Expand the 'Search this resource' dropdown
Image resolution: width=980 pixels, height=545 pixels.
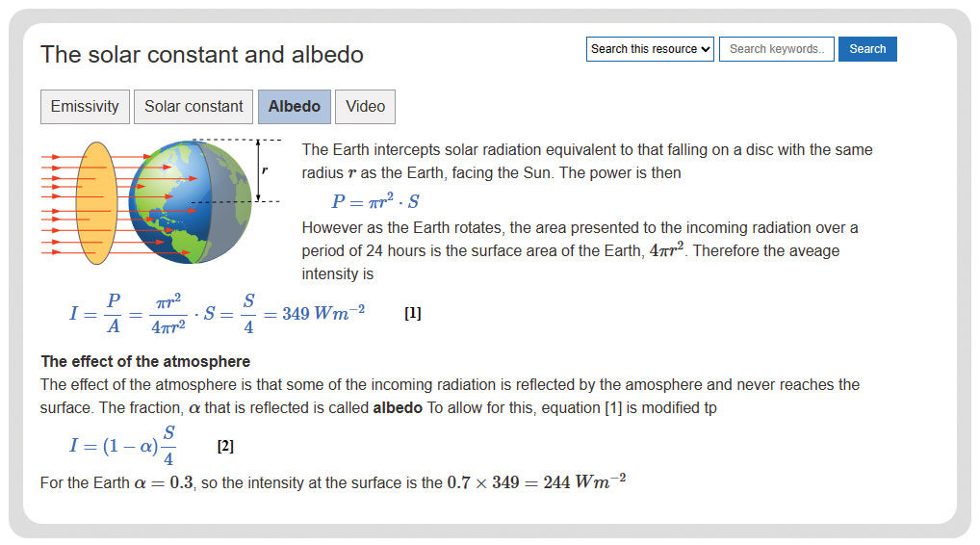pos(650,49)
